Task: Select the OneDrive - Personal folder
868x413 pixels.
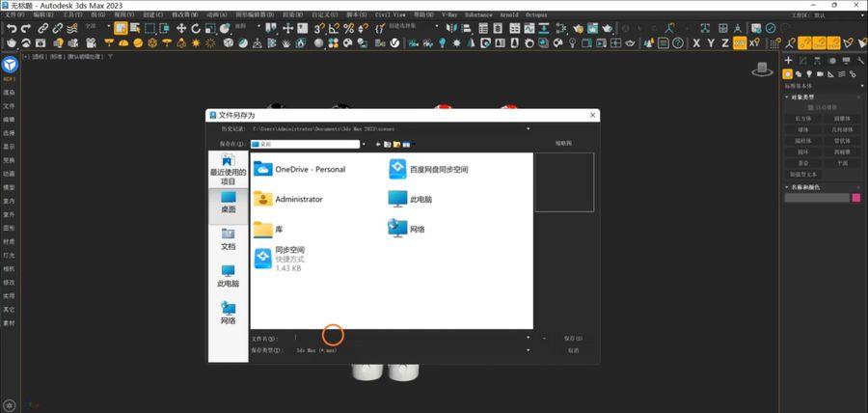Action: tap(300, 169)
